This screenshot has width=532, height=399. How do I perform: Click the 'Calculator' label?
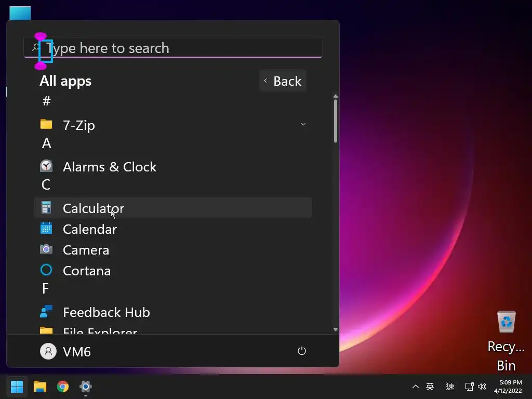[94, 208]
